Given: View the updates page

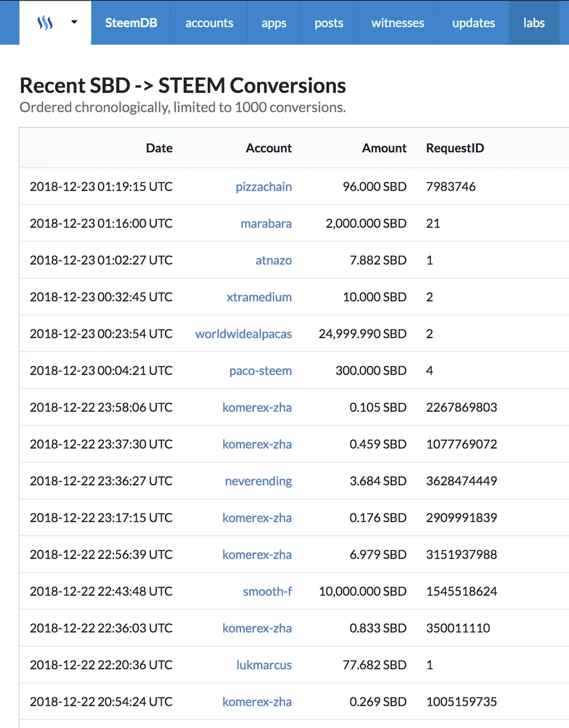Looking at the screenshot, I should point(473,23).
